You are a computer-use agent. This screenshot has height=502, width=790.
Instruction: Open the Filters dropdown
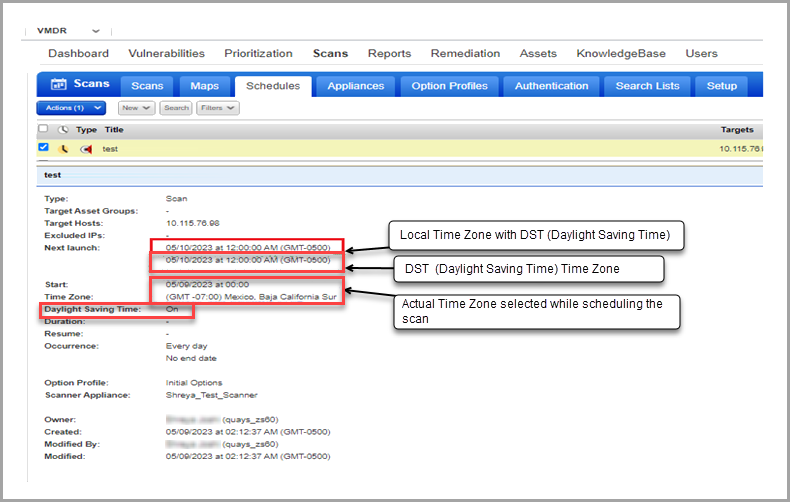tap(217, 107)
